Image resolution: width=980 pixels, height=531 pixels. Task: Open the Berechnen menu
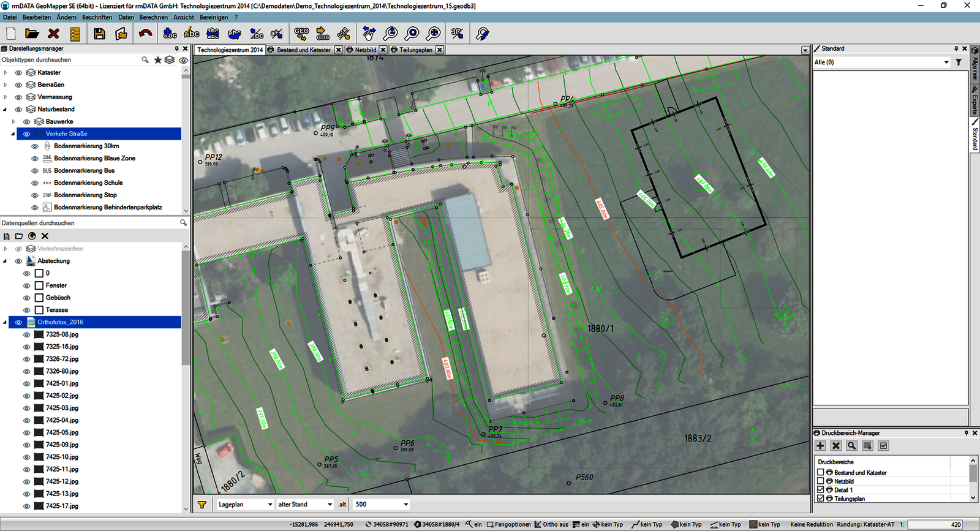tap(153, 17)
